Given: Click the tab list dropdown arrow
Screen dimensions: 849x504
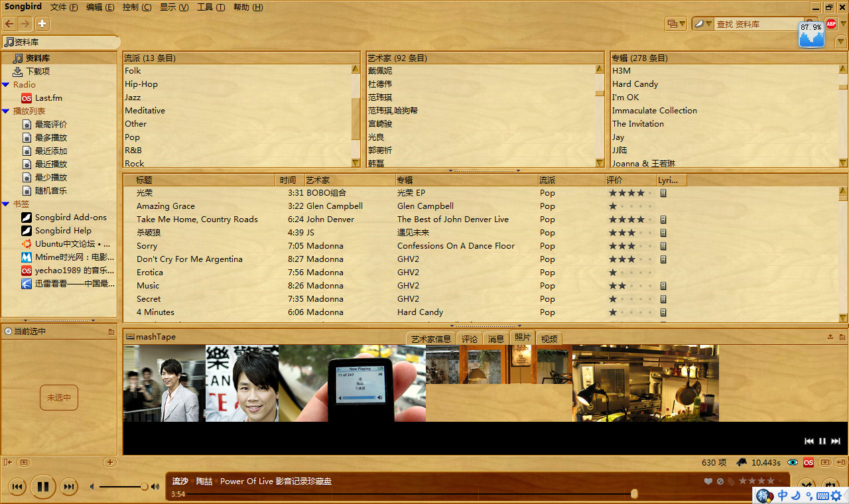Looking at the screenshot, I should coord(841,42).
